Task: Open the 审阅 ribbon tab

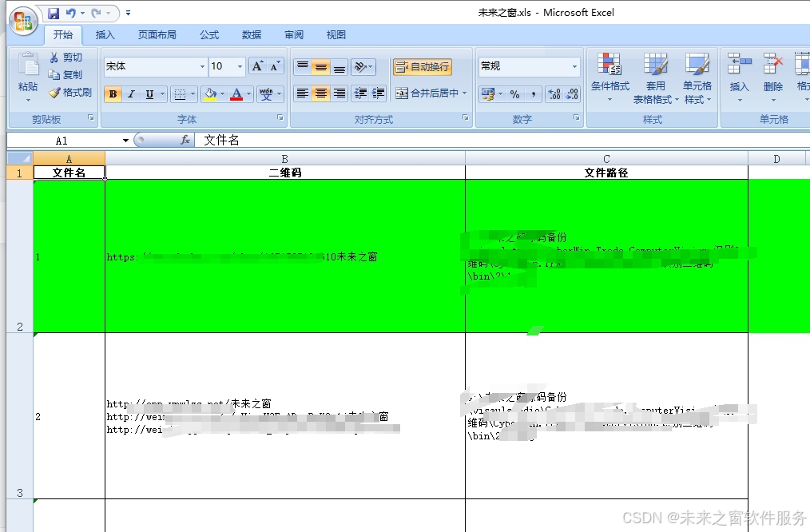Action: (x=294, y=34)
